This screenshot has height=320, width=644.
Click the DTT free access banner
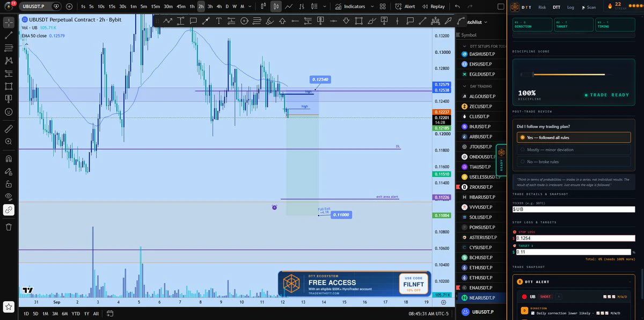tap(354, 283)
